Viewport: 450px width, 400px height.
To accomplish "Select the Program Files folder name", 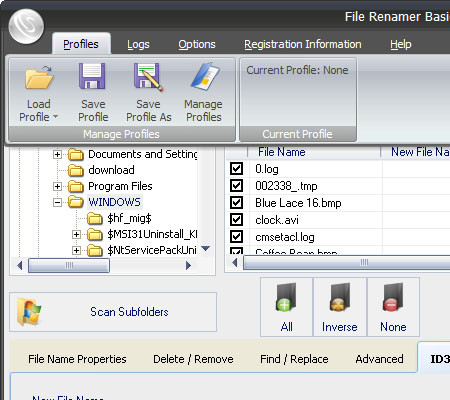I will pyautogui.click(x=120, y=186).
